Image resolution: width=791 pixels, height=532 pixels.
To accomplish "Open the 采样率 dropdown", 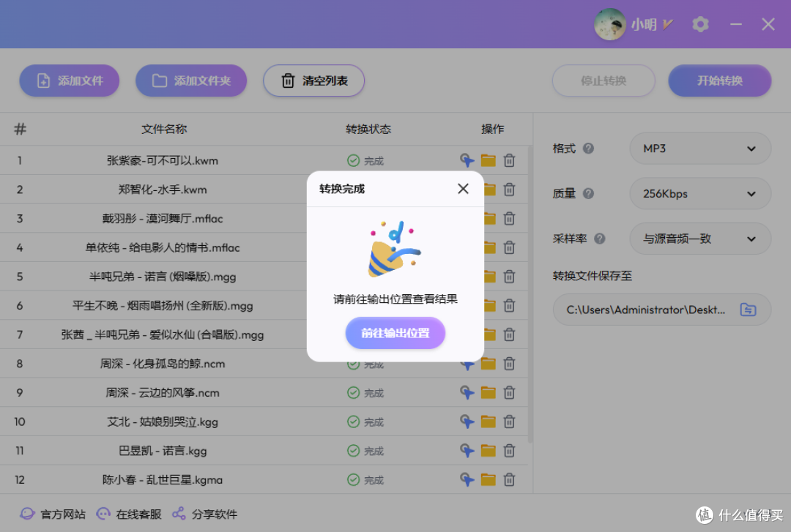I will tap(700, 239).
